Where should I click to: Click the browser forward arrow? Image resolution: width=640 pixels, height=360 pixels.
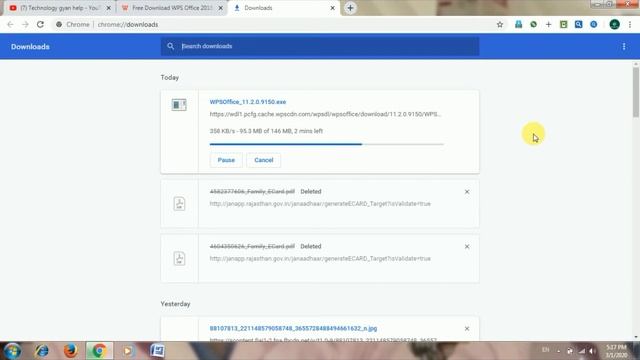[25, 24]
